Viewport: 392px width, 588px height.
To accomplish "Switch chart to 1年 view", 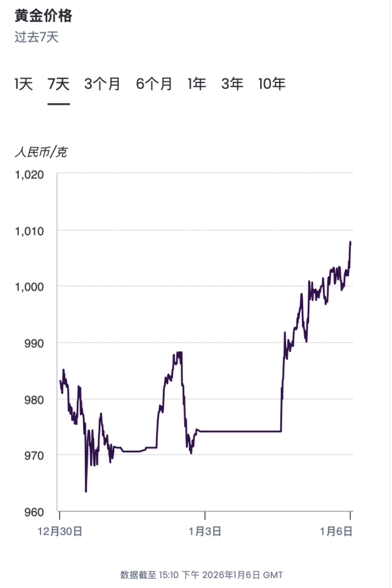I will point(197,84).
